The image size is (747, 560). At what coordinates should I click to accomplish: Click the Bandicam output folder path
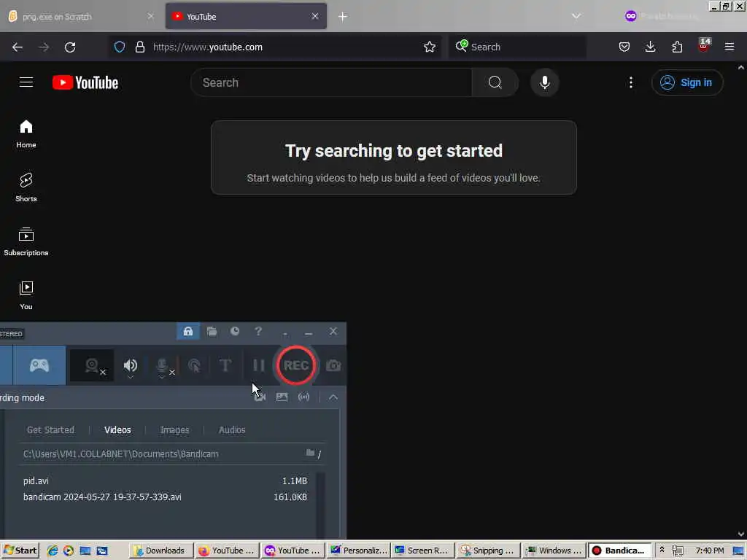(121, 454)
